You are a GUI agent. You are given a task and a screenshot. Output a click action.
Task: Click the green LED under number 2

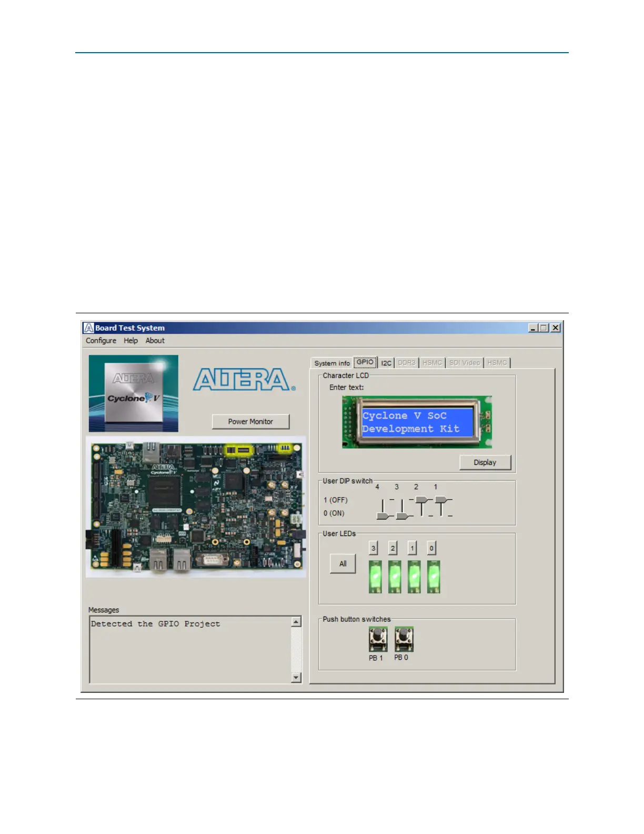coord(395,577)
